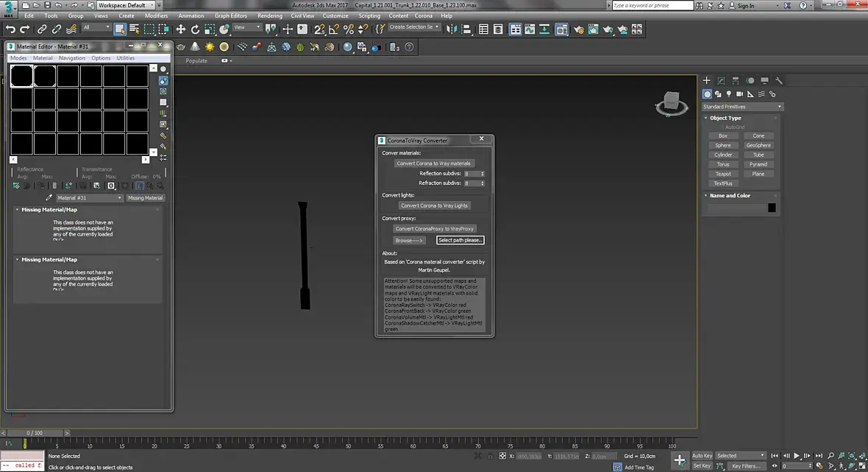This screenshot has width=868, height=472.
Task: Click the Redo arrow in main toolbar
Action: 24,29
